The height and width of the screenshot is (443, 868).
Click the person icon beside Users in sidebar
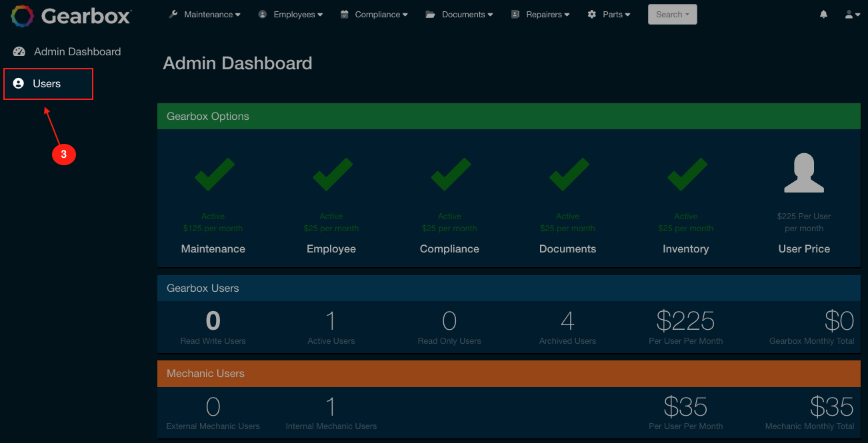[19, 83]
